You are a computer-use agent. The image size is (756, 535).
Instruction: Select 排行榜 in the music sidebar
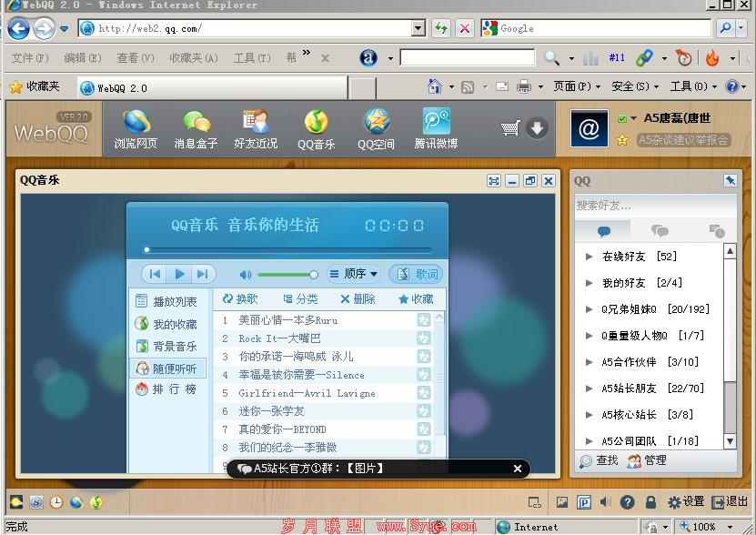click(x=166, y=389)
